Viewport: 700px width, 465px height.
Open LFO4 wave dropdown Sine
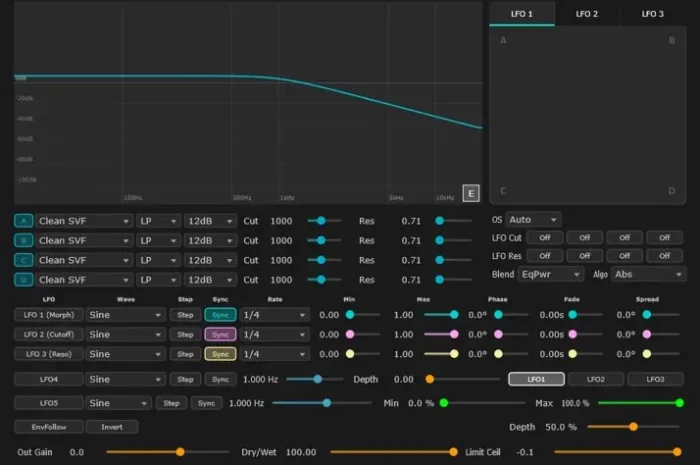click(125, 379)
